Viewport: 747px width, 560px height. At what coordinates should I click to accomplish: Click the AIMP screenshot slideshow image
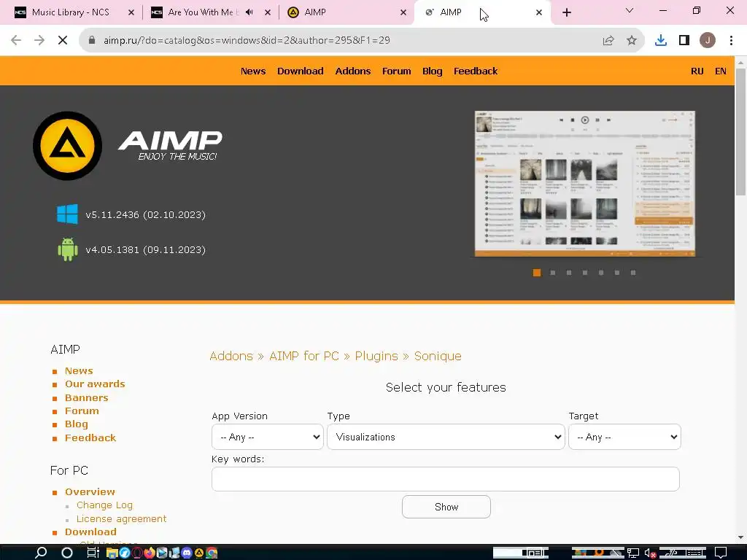coord(585,184)
